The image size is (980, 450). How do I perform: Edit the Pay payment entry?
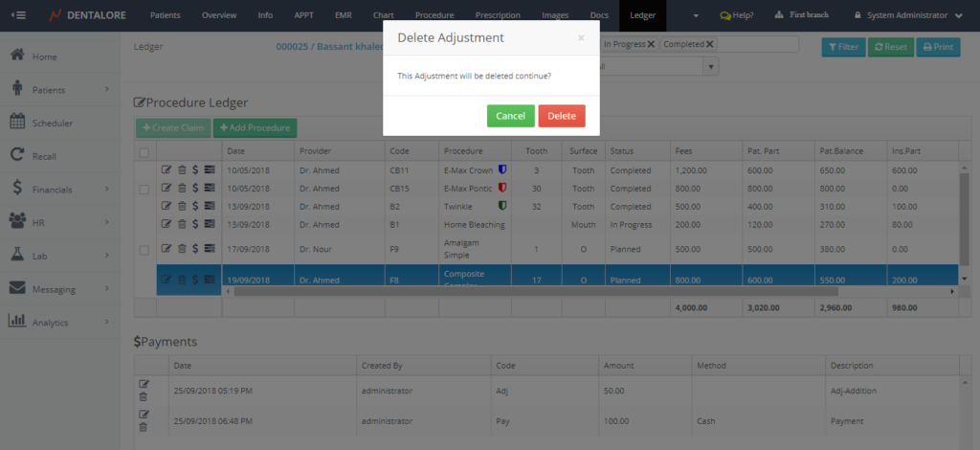144,414
